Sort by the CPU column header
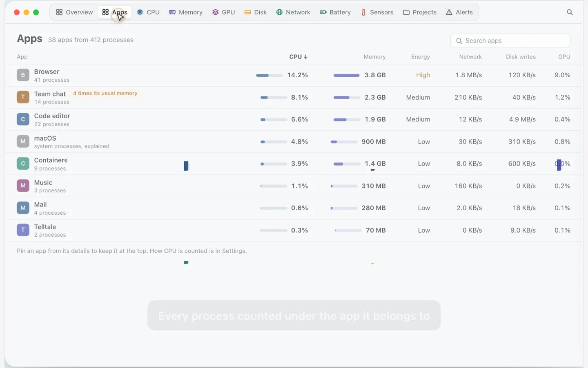588x368 pixels. 298,57
